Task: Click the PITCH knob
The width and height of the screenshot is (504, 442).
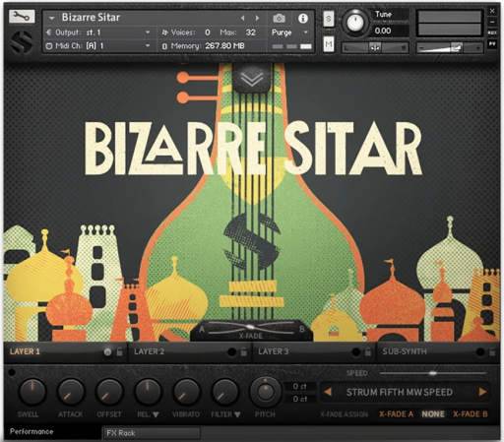Action: 266,392
